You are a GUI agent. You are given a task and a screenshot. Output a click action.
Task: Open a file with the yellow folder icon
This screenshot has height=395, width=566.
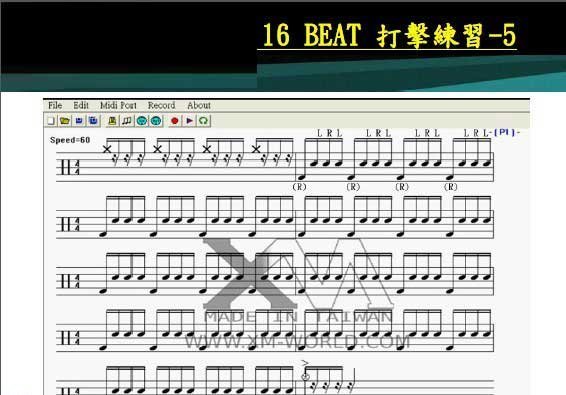pyautogui.click(x=65, y=121)
